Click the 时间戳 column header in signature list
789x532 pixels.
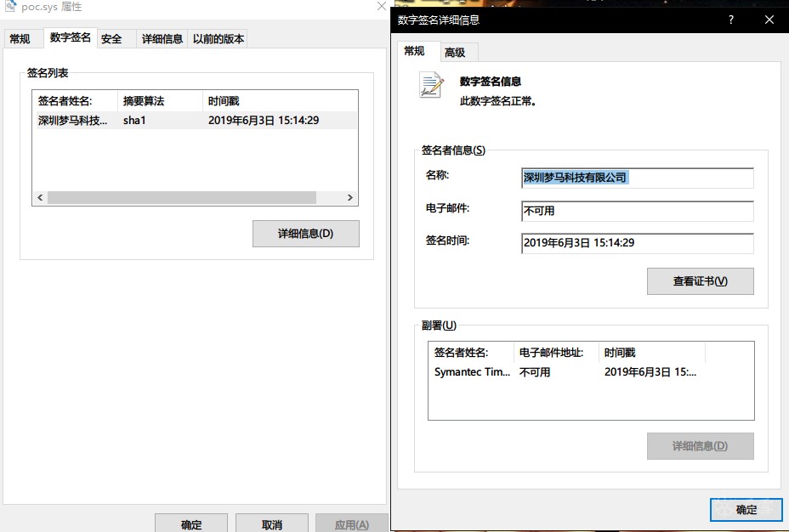coord(280,101)
